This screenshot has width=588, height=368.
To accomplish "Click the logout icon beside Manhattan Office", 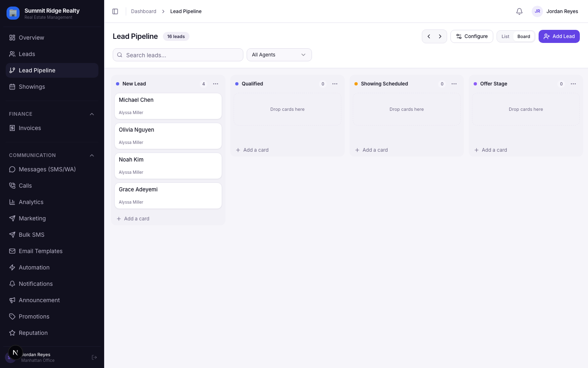I will 94,357.
